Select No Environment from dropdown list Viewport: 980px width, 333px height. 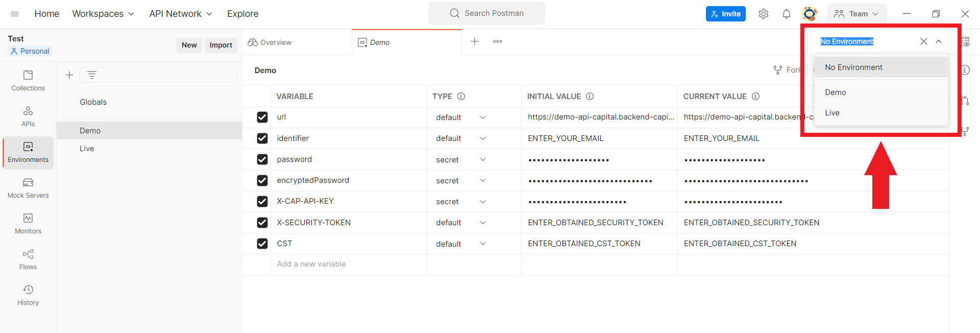[881, 67]
